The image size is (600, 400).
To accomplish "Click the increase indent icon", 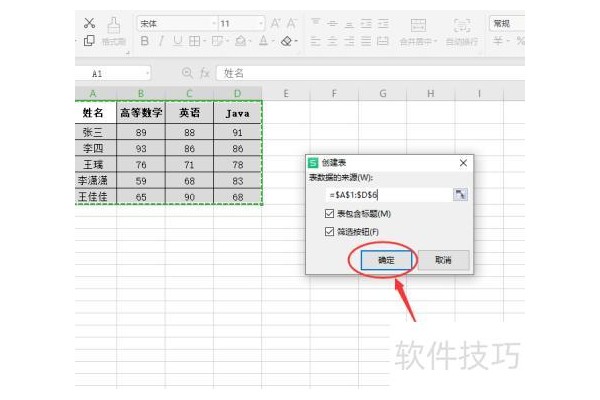I will click(383, 24).
